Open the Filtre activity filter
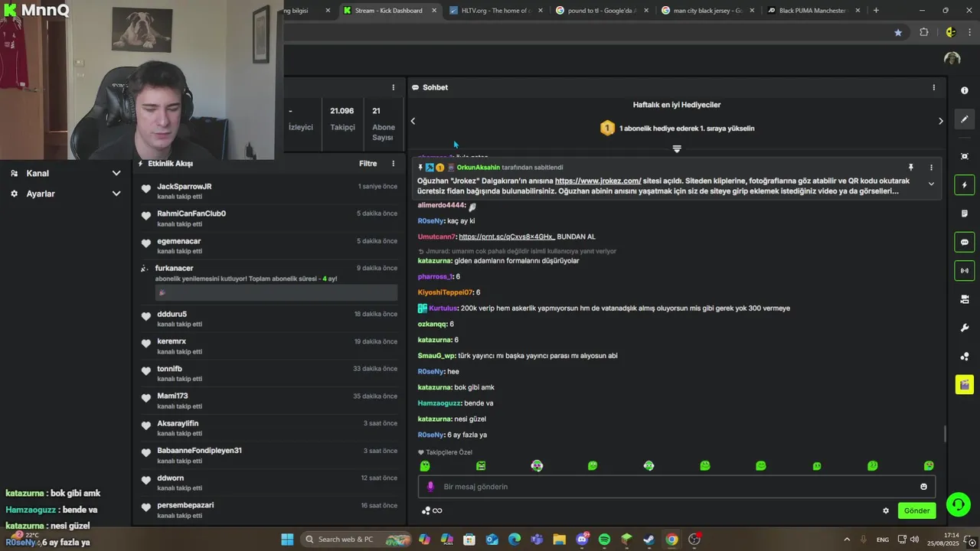The image size is (980, 551). pyautogui.click(x=368, y=163)
